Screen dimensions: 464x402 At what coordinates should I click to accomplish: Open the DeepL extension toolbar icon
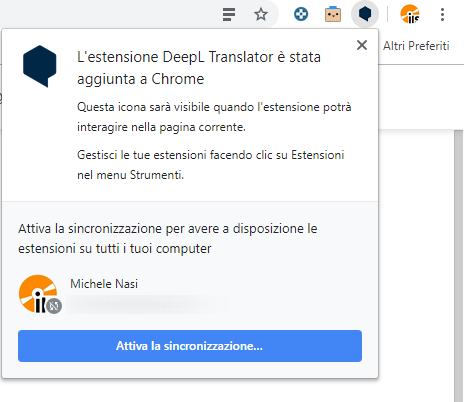365,14
